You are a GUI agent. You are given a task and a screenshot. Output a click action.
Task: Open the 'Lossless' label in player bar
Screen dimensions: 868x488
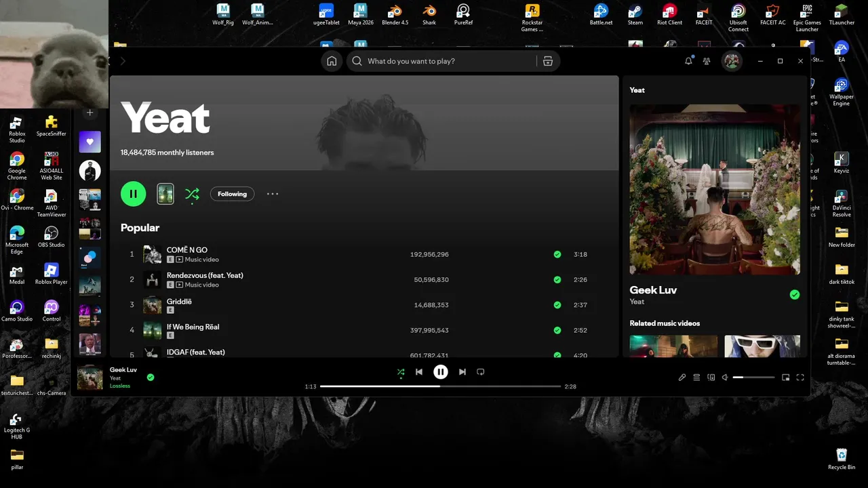point(120,386)
